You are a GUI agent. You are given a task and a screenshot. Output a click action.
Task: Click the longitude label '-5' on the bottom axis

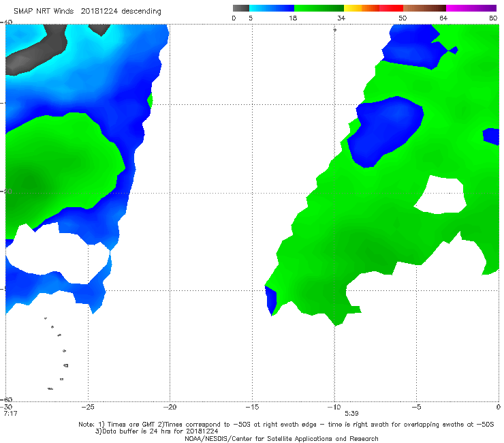click(416, 407)
